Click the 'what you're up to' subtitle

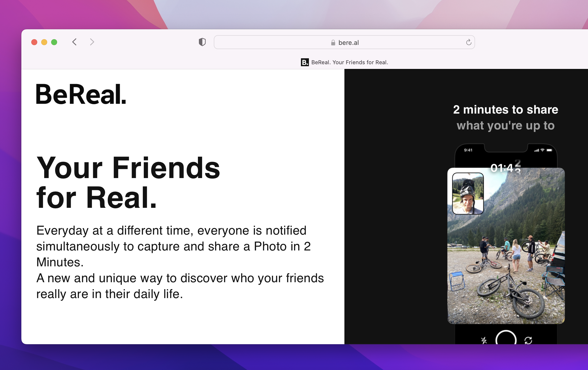(506, 125)
